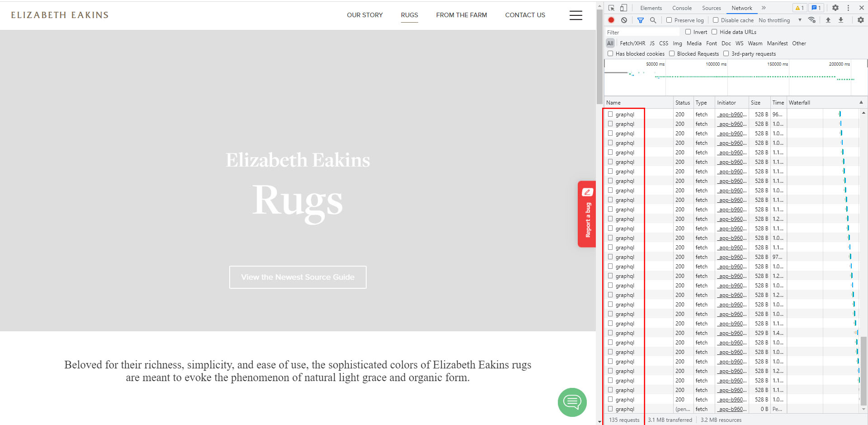Export HAR file download arrow
This screenshot has width=868, height=425.
pyautogui.click(x=841, y=20)
